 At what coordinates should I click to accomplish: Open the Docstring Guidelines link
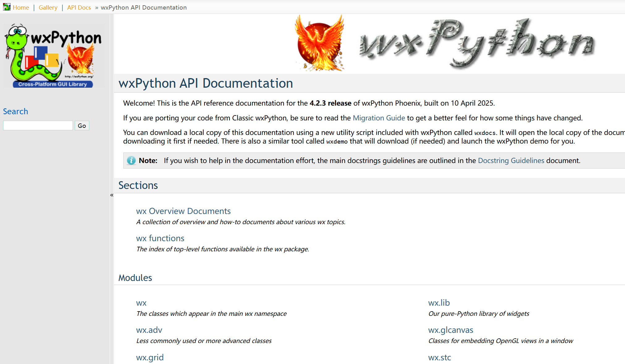click(511, 161)
